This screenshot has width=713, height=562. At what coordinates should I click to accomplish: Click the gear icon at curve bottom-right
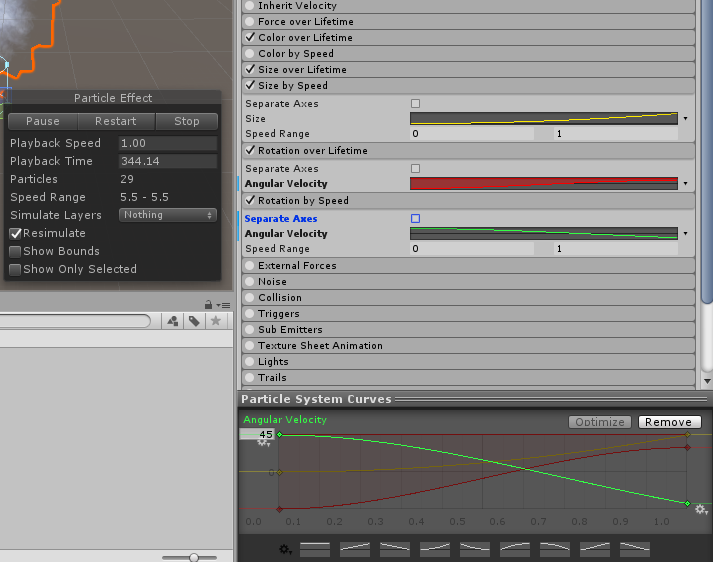(x=701, y=510)
